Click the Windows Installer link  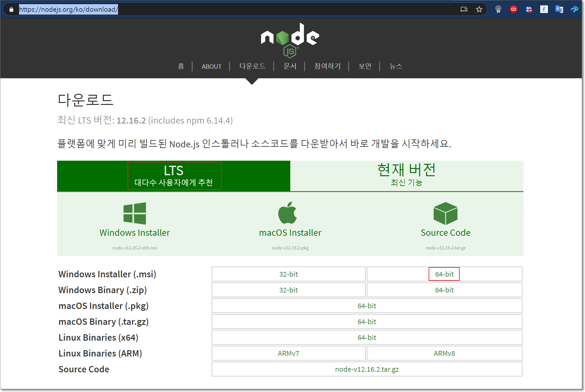click(x=135, y=233)
